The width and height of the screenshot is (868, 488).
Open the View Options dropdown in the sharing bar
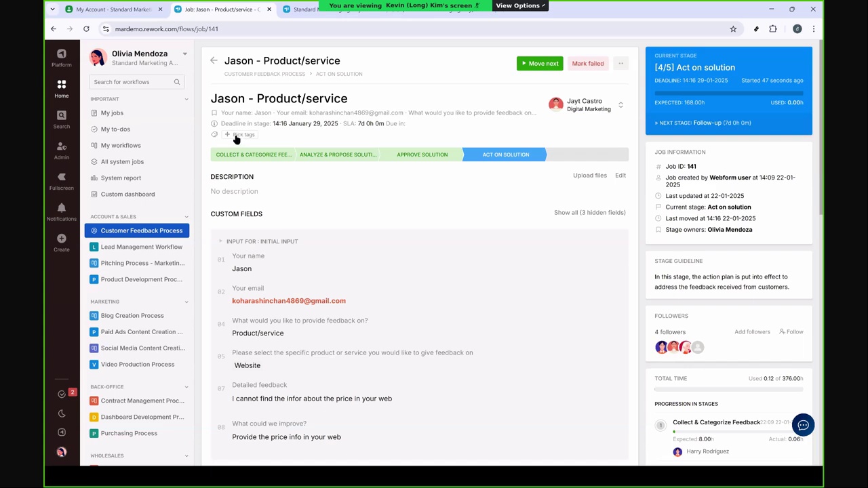point(520,5)
